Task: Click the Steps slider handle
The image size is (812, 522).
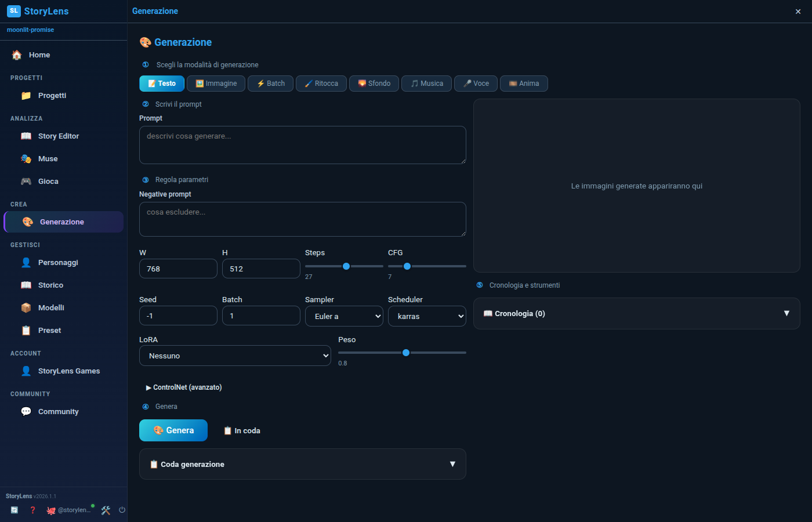Action: (x=346, y=266)
